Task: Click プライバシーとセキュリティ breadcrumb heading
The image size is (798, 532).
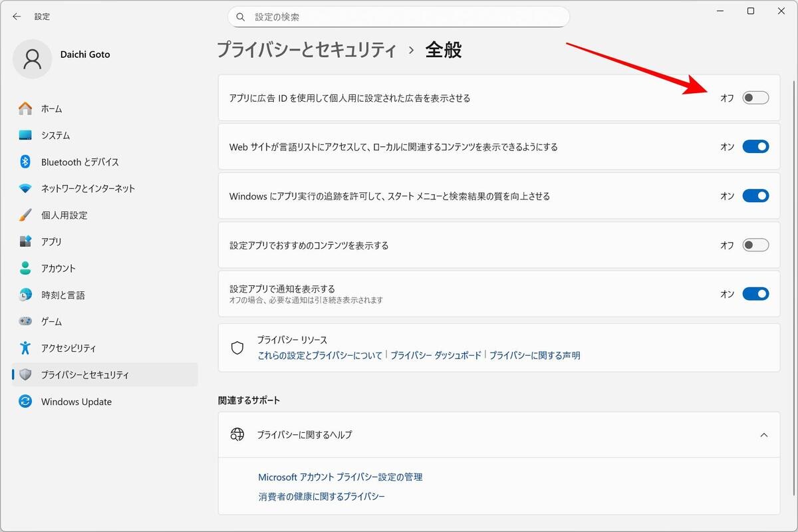Action: 307,50
